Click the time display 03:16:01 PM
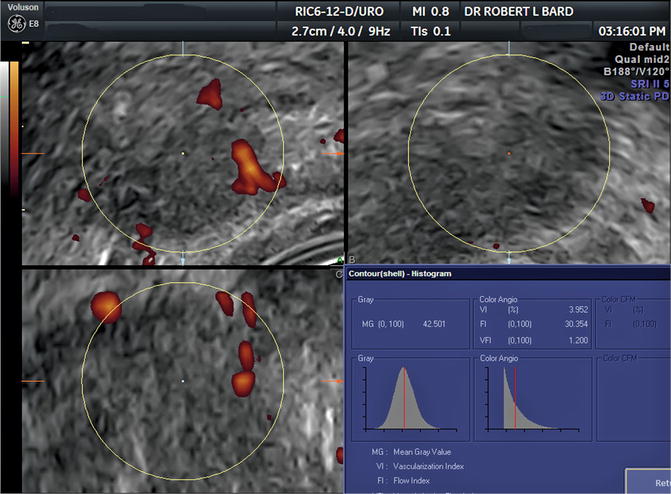Viewport: 671px width, 494px height. [631, 30]
